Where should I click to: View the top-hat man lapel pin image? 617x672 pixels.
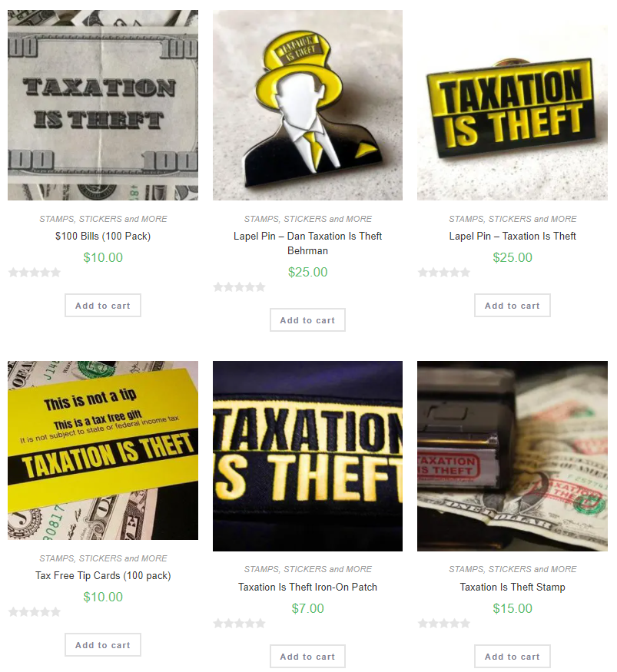[x=307, y=105]
